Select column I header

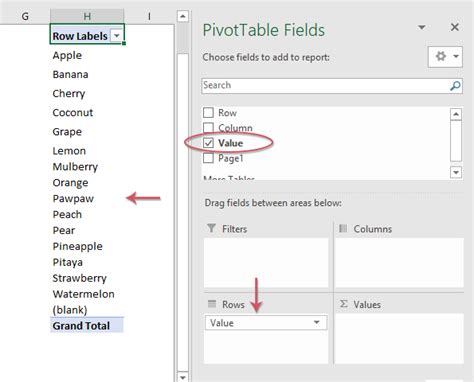pyautogui.click(x=149, y=16)
